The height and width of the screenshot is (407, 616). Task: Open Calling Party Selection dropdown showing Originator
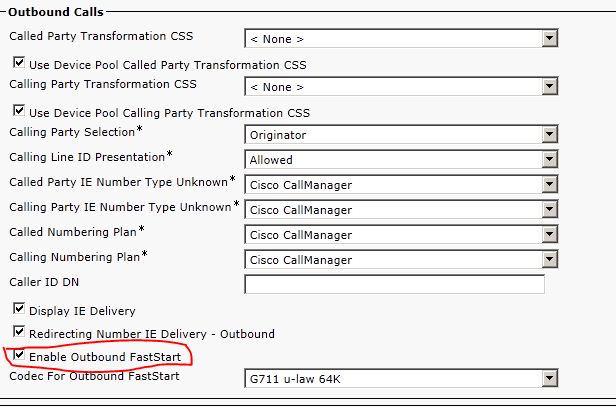[400, 133]
